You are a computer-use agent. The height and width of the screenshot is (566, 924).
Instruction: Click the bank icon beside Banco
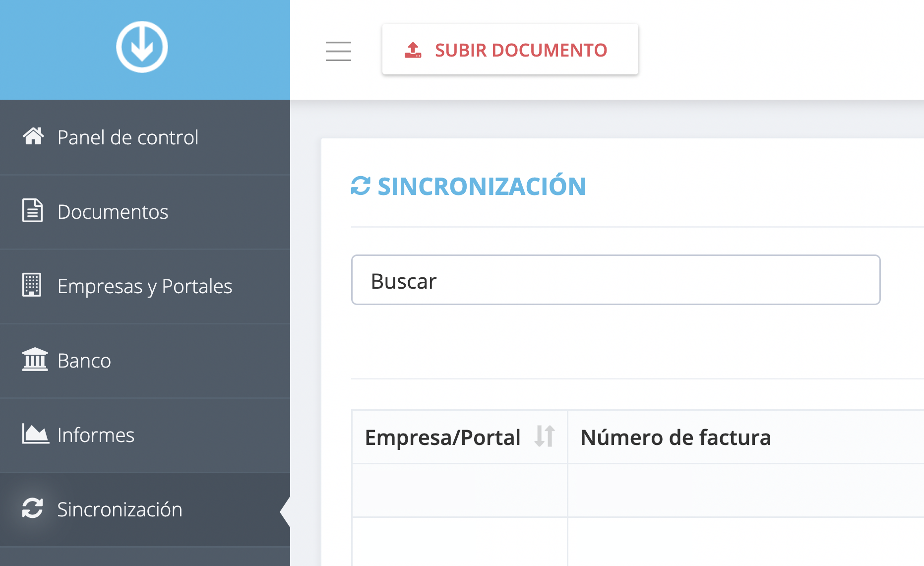tap(35, 360)
